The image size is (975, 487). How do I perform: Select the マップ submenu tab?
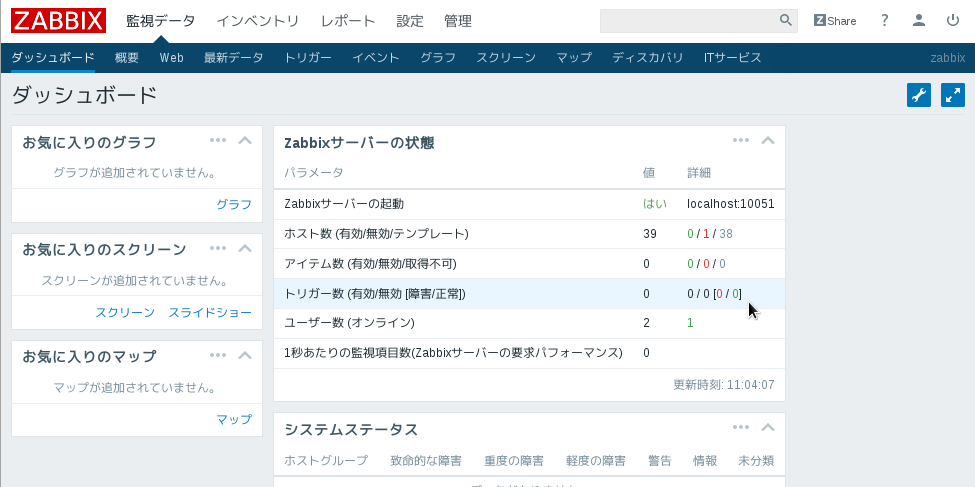pos(574,58)
